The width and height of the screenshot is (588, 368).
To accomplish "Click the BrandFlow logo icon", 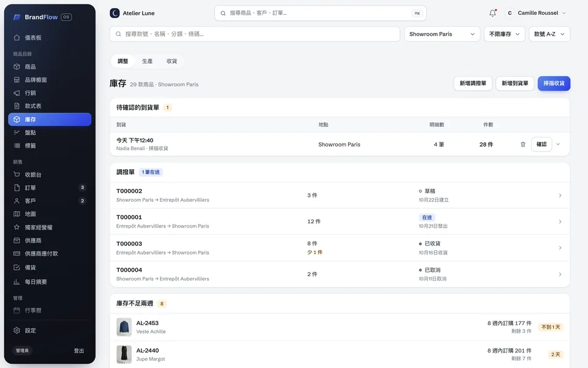I will point(17,17).
